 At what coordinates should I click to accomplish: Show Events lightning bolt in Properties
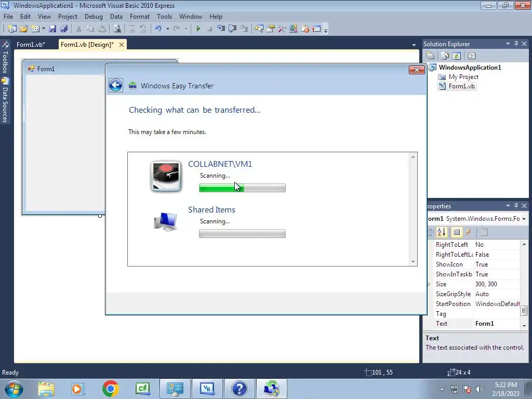click(x=469, y=232)
